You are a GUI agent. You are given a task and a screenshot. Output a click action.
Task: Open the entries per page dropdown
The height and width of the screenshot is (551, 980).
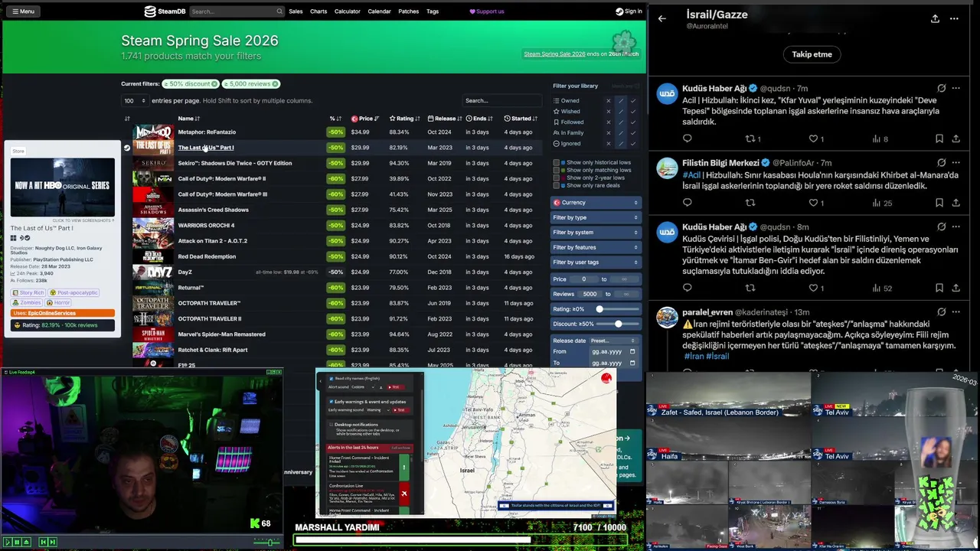click(134, 101)
